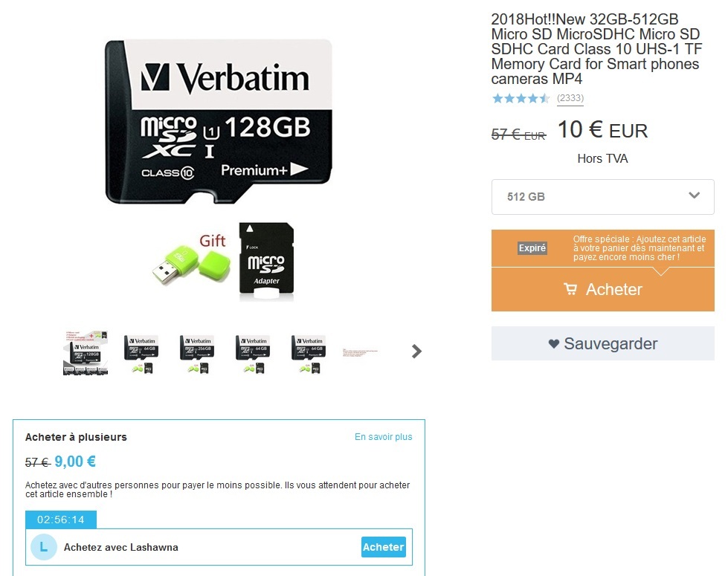This screenshot has width=728, height=576.
Task: Select the second thumbnail showing 64GB card
Action: point(141,353)
